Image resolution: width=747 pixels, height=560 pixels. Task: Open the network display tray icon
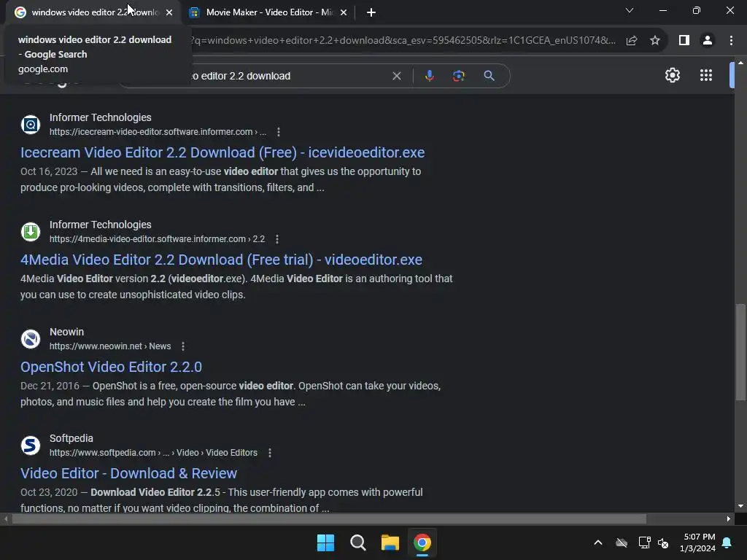[645, 542]
